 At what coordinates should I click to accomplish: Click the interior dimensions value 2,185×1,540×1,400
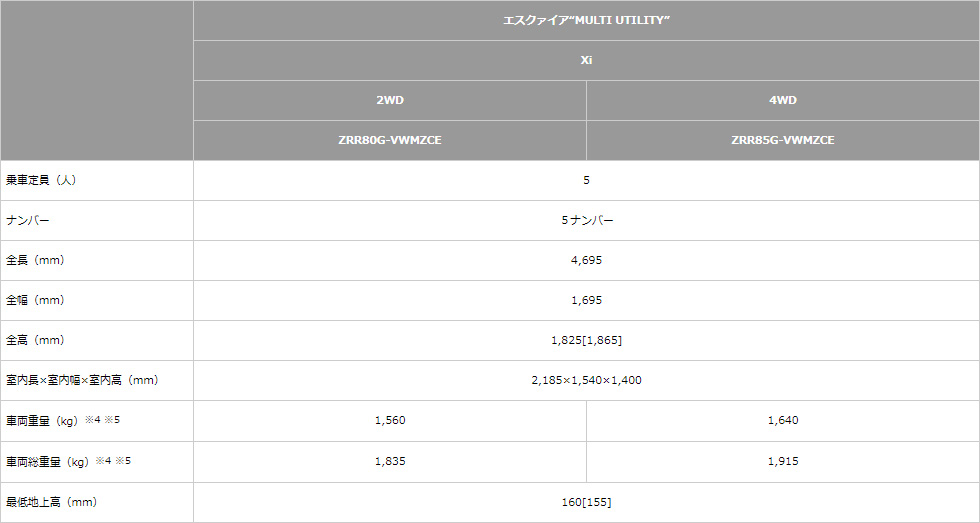586,380
